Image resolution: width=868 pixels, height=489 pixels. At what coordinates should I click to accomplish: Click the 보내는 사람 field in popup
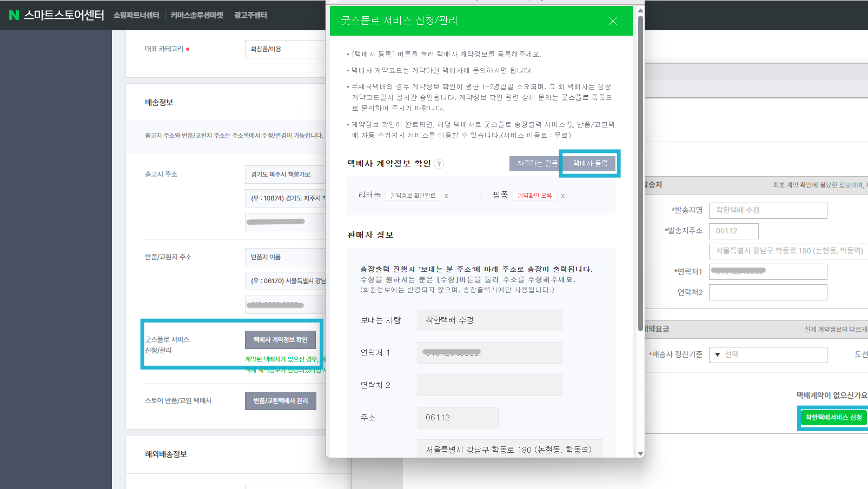tap(489, 320)
